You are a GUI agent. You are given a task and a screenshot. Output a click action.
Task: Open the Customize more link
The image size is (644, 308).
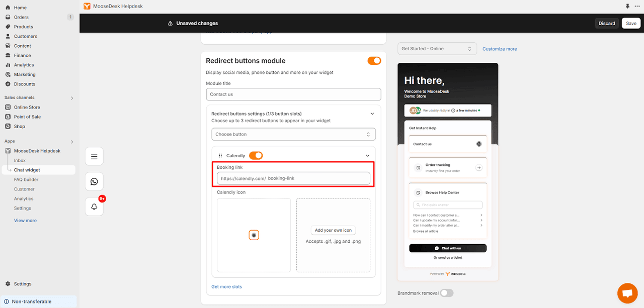pyautogui.click(x=500, y=49)
